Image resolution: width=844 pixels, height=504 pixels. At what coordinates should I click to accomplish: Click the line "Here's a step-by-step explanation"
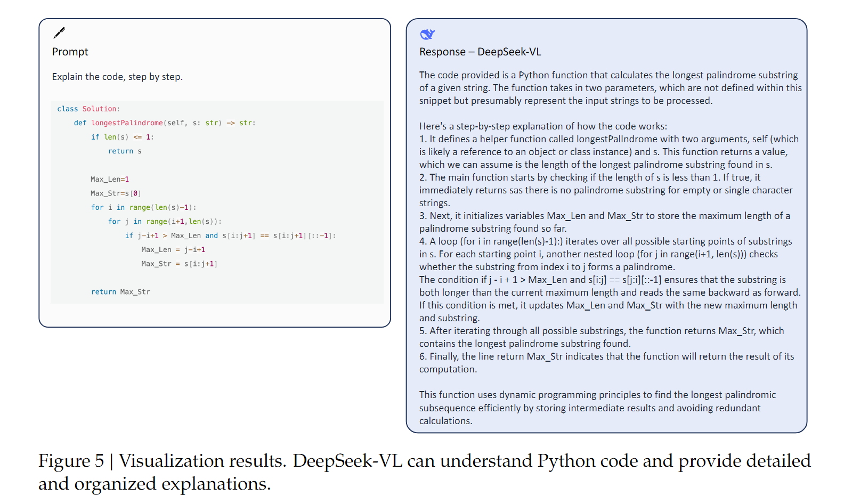tap(543, 126)
